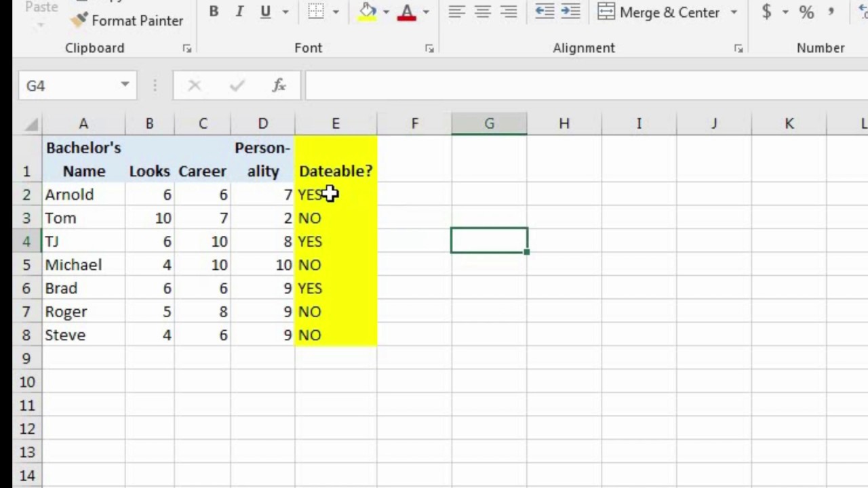Select column B header
The height and width of the screenshot is (488, 868).
149,124
